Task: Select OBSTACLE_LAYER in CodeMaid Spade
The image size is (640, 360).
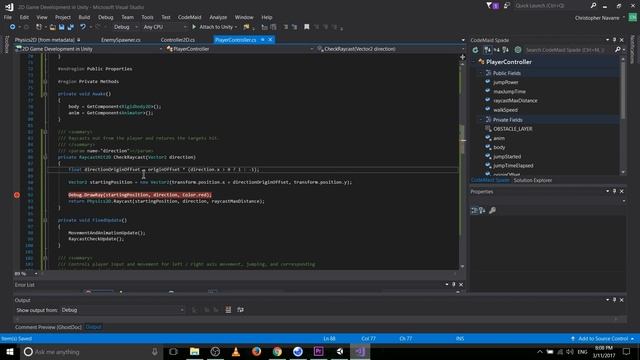Action: 513,129
